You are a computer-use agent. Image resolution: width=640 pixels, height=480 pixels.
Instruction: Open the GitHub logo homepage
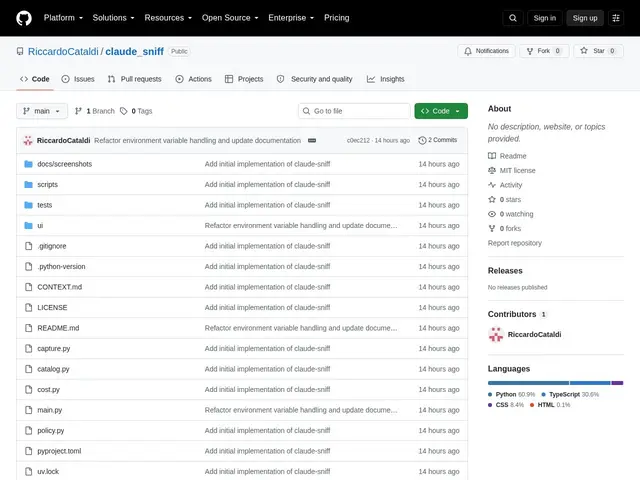(x=24, y=18)
